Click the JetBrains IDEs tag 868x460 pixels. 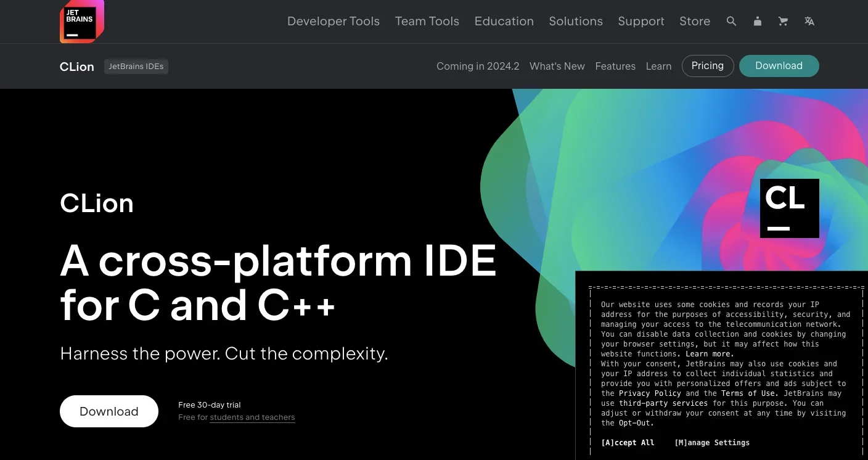point(136,66)
